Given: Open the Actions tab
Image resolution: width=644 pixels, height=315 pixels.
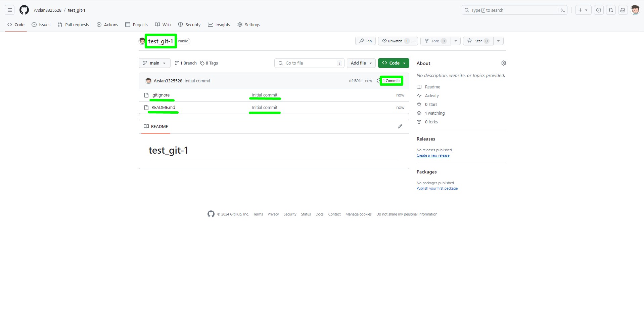Looking at the screenshot, I should 107,25.
